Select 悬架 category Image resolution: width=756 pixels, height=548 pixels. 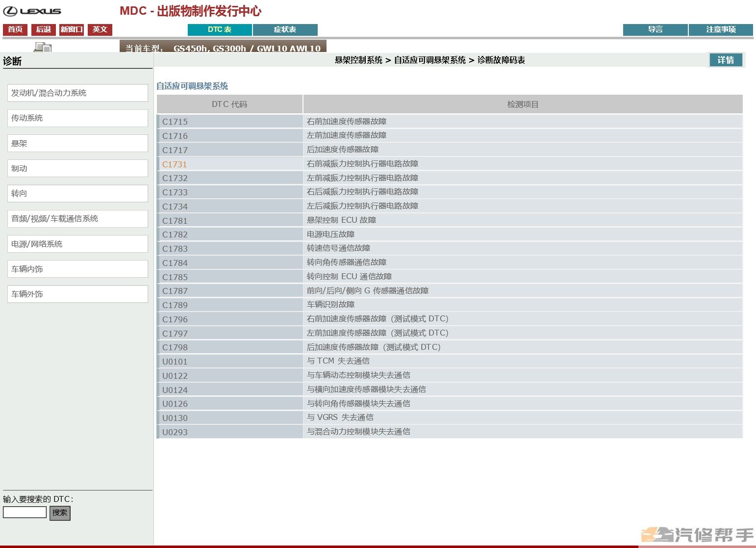click(77, 143)
